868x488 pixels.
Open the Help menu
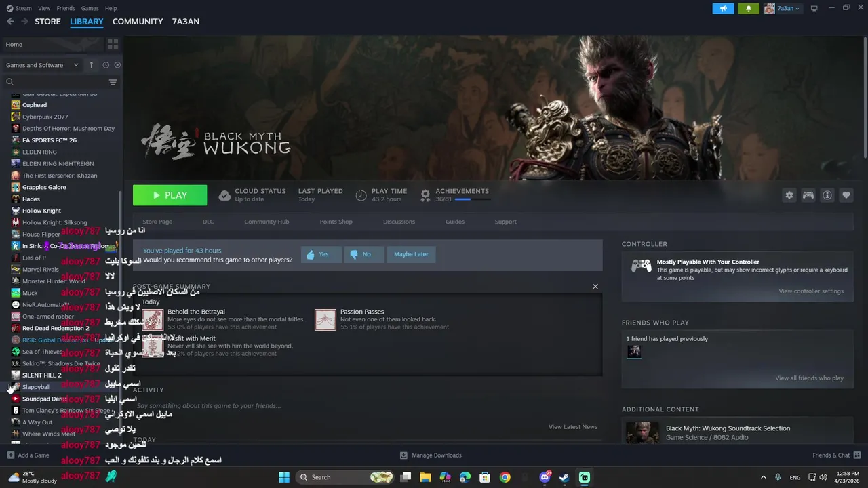[111, 8]
